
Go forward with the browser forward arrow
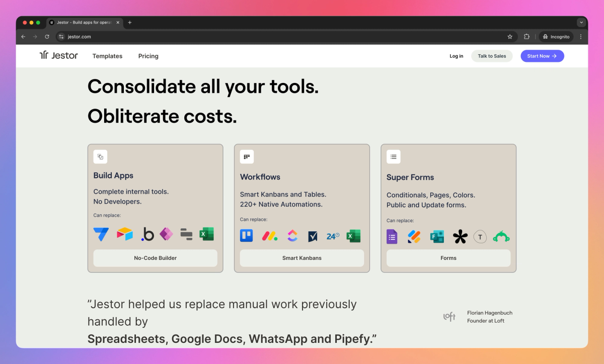[x=35, y=37]
